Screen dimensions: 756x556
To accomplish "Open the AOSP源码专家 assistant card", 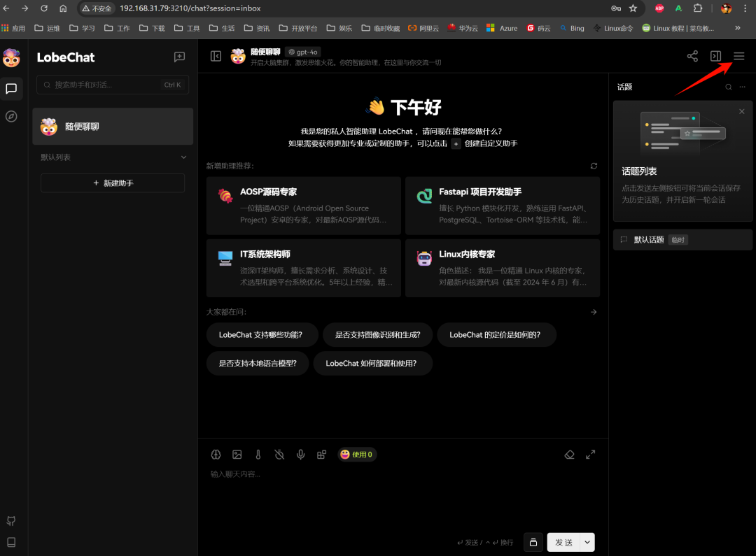I will (304, 206).
